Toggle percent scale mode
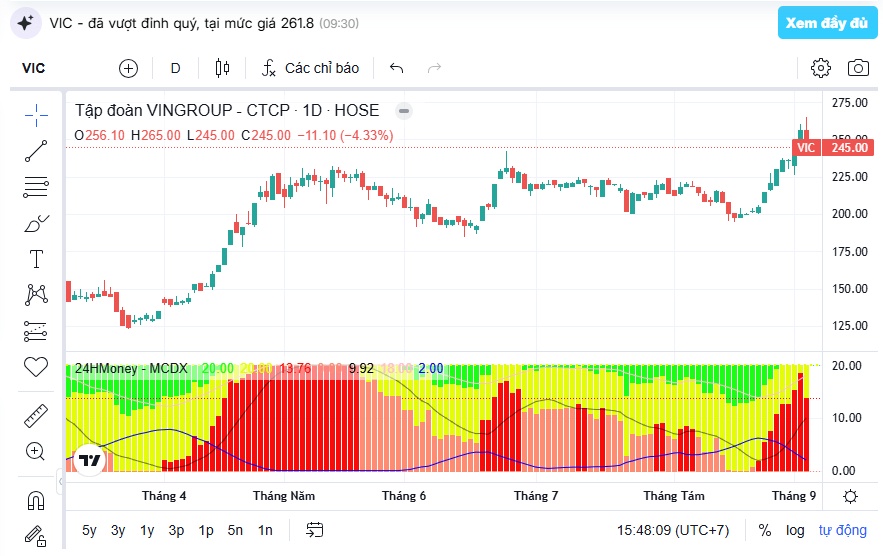Screen dimensions: 883x556 [764, 530]
